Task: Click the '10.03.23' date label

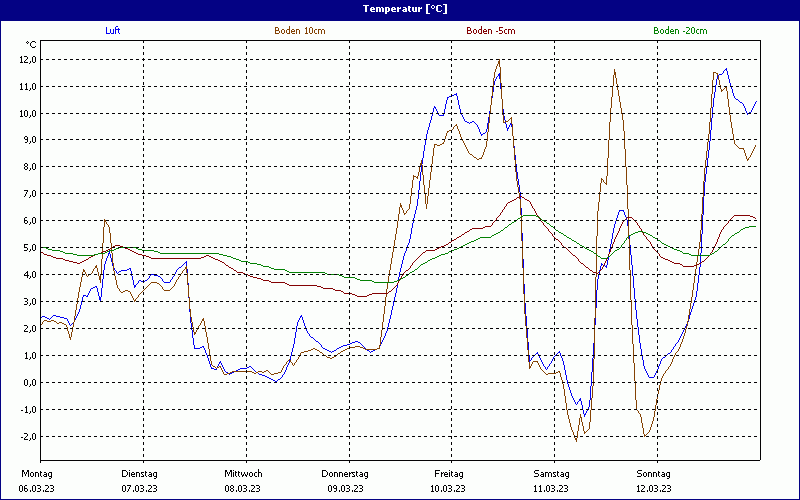Action: point(448,489)
